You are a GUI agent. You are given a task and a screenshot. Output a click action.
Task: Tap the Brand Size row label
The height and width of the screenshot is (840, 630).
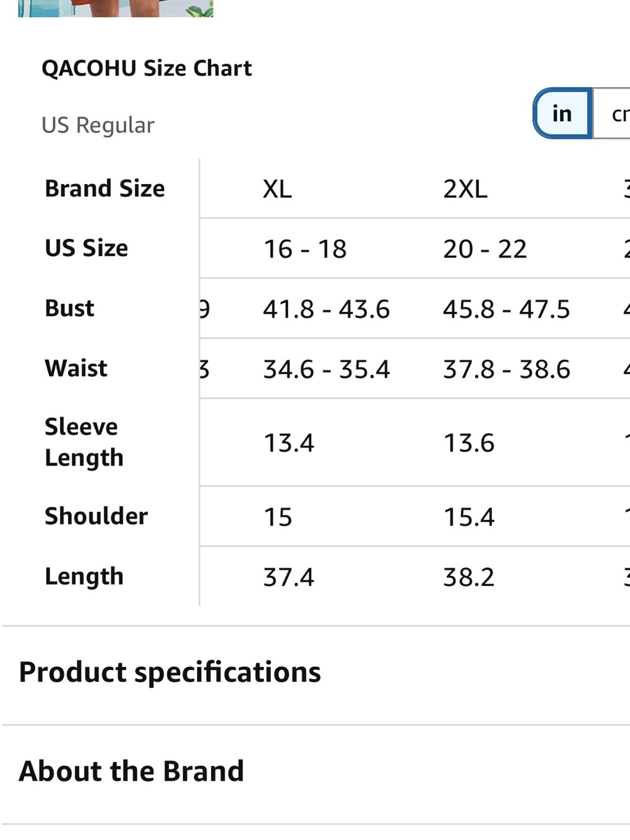point(105,188)
